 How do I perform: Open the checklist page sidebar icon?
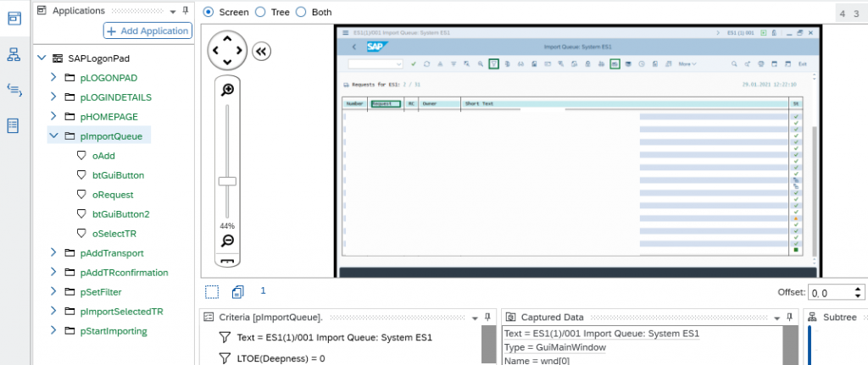(x=14, y=125)
